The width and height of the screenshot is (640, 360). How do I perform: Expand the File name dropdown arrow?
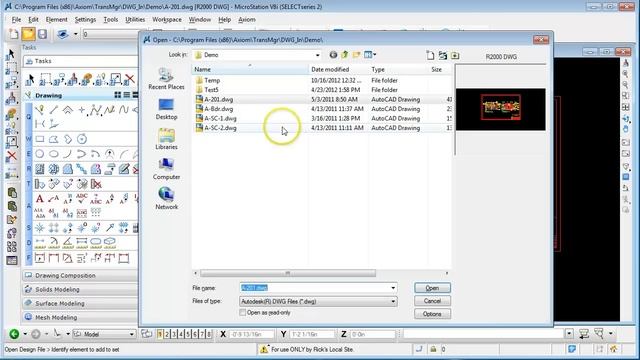393,288
